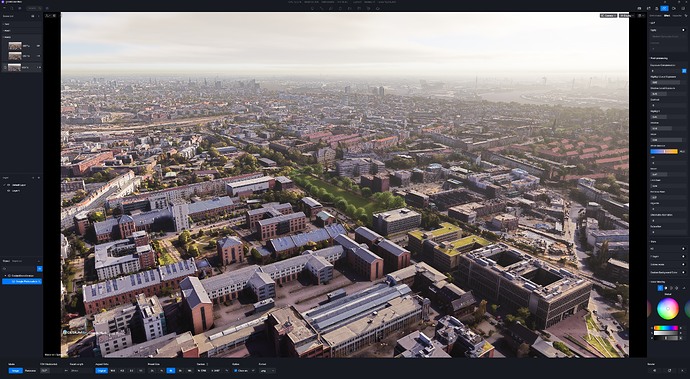
Task: Select Image render mode button
Action: [x=15, y=371]
